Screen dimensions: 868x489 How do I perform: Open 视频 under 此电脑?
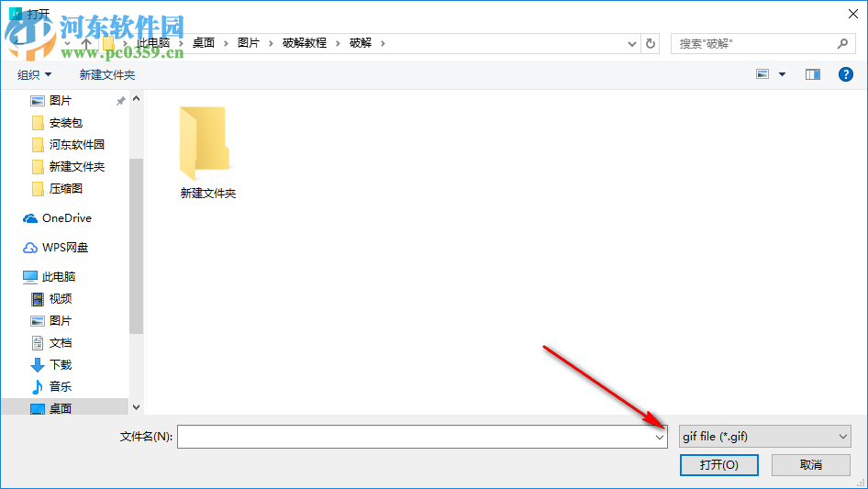(x=61, y=299)
